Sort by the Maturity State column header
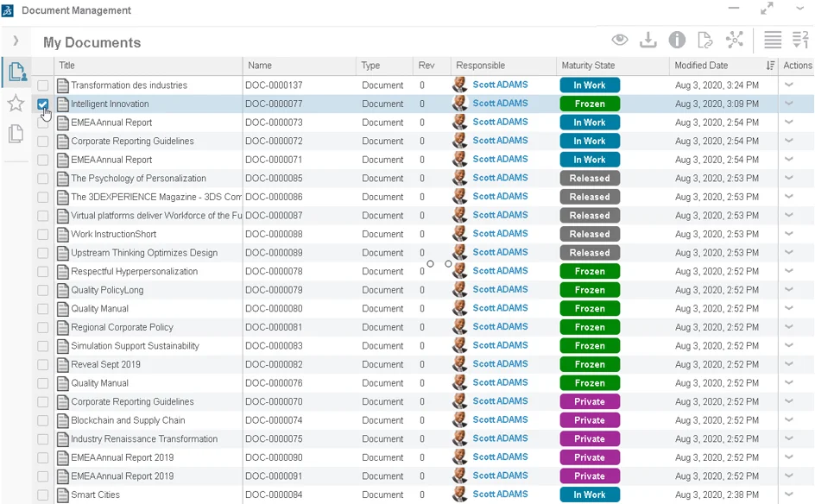The height and width of the screenshot is (504, 815). coord(588,66)
